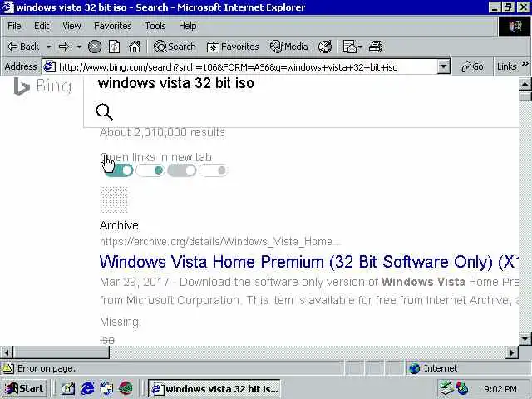The height and width of the screenshot is (399, 532).
Task: Click the Internet zone globe icon
Action: click(414, 368)
